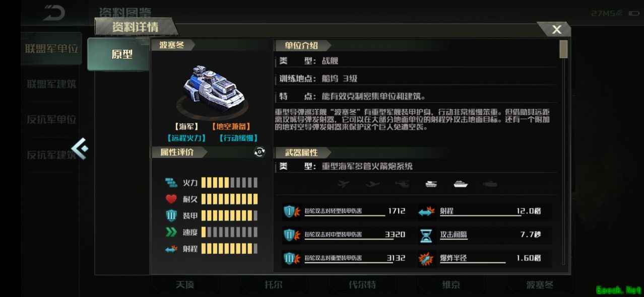Click the unit info scrollbar handle
This screenshot has height=297, width=644.
(x=563, y=49)
